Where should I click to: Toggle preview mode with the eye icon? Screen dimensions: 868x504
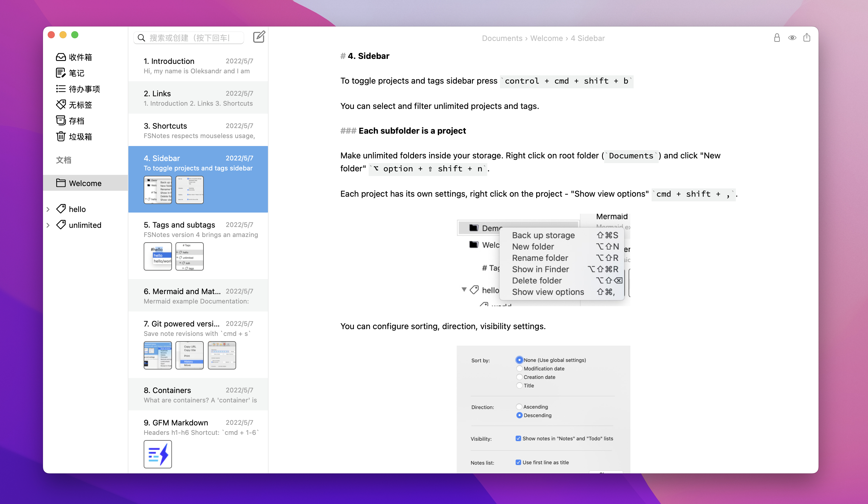click(x=792, y=38)
